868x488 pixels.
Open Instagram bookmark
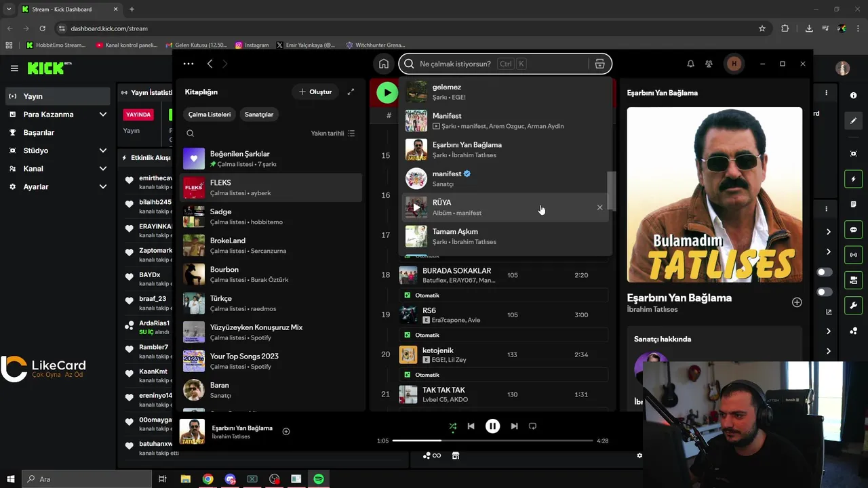(252, 45)
